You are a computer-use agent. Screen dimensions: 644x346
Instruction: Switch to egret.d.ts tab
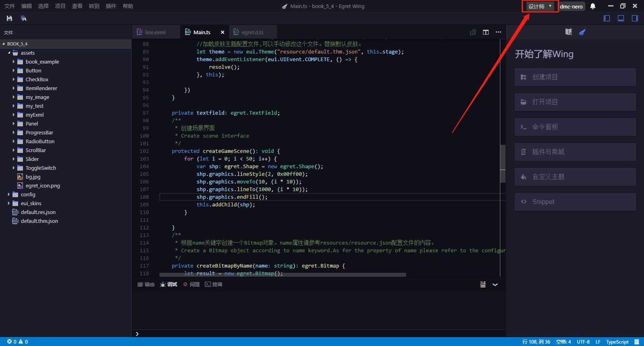(252, 32)
